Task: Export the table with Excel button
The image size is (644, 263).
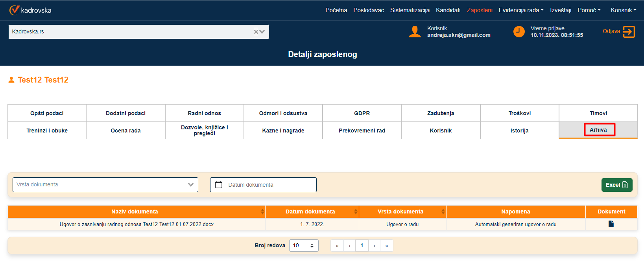Action: (x=616, y=185)
